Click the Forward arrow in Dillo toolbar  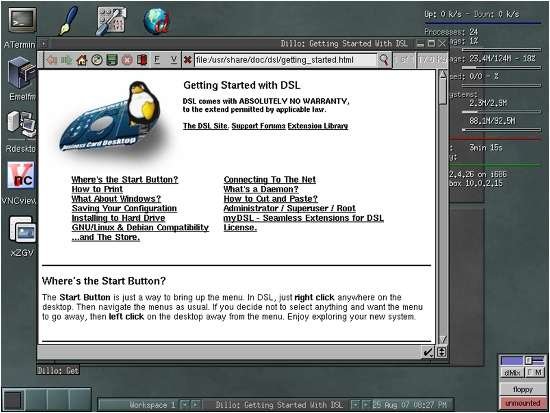66,60
